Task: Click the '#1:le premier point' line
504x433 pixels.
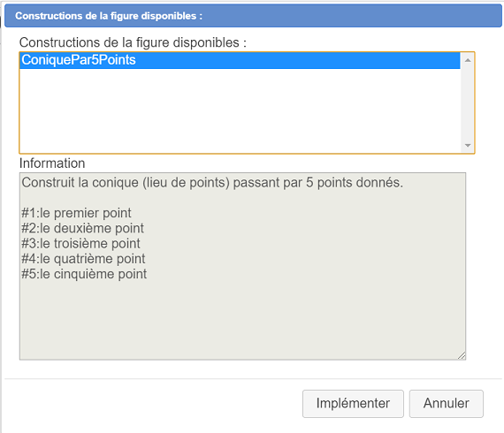Action: (77, 213)
